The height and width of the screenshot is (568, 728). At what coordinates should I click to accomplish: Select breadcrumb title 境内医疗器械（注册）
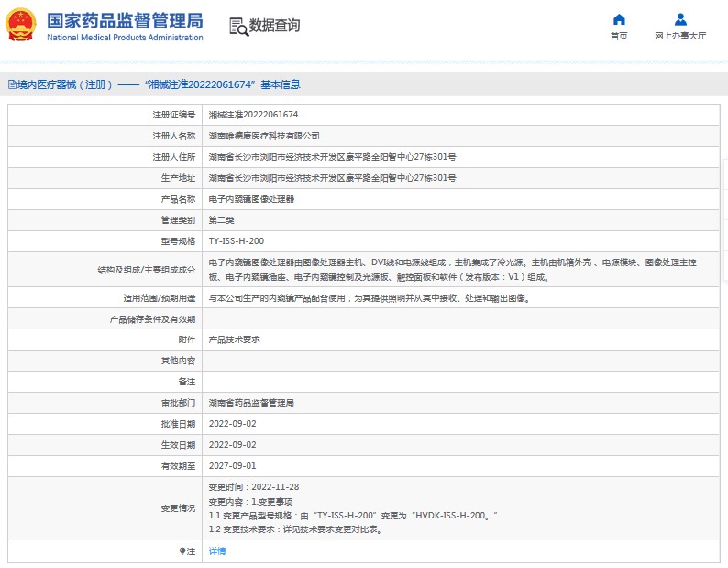point(65,84)
